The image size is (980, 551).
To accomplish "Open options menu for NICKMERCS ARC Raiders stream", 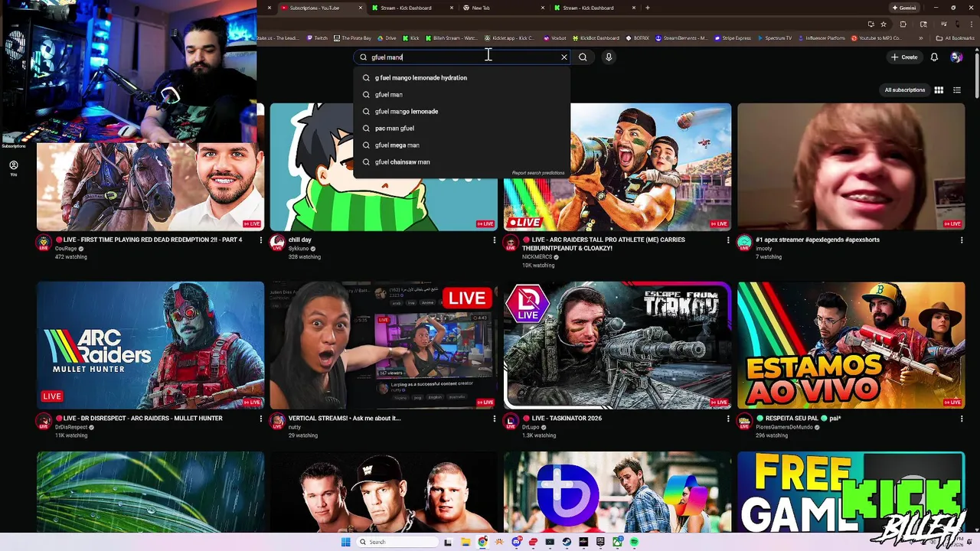I will 728,240.
